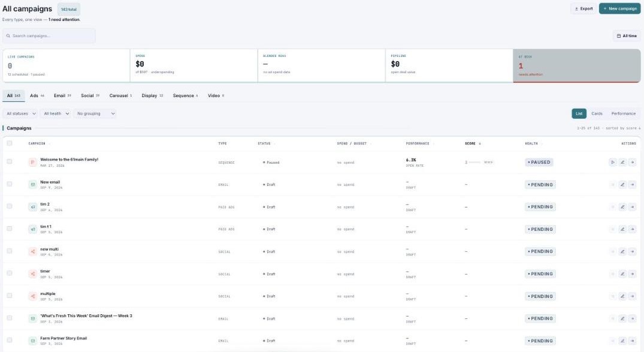Edit the tim t 1 campaign
644x352 pixels.
point(622,229)
